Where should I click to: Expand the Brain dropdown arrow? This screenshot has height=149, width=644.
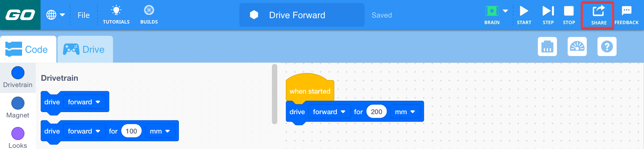coord(505,11)
